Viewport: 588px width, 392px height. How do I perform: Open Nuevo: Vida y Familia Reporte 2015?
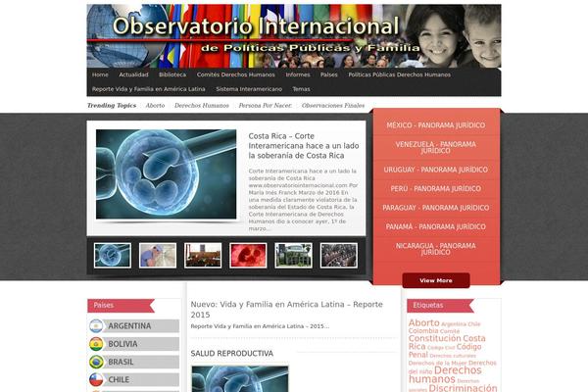point(286,310)
